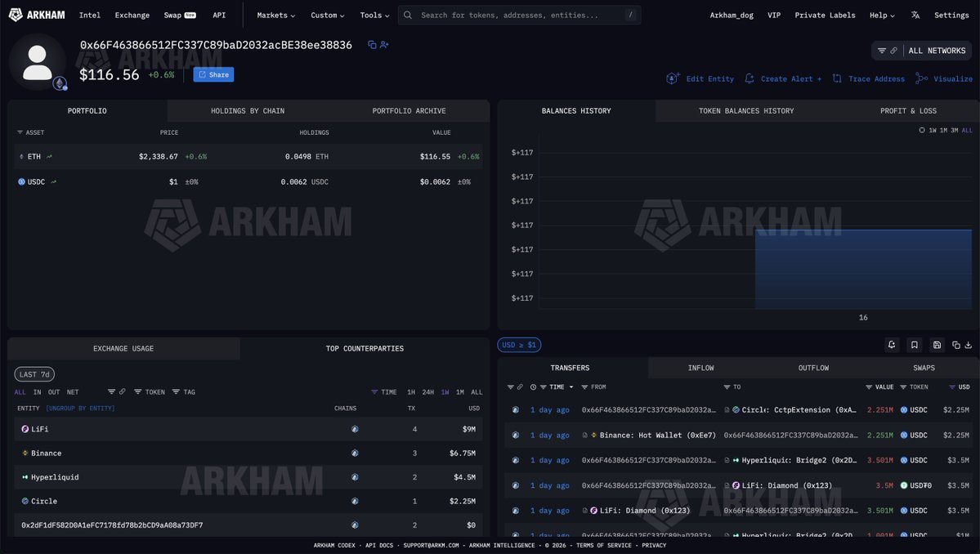Screen dimensions: 980x554
Task: Click the alert bell icon above transfers
Action: click(892, 345)
